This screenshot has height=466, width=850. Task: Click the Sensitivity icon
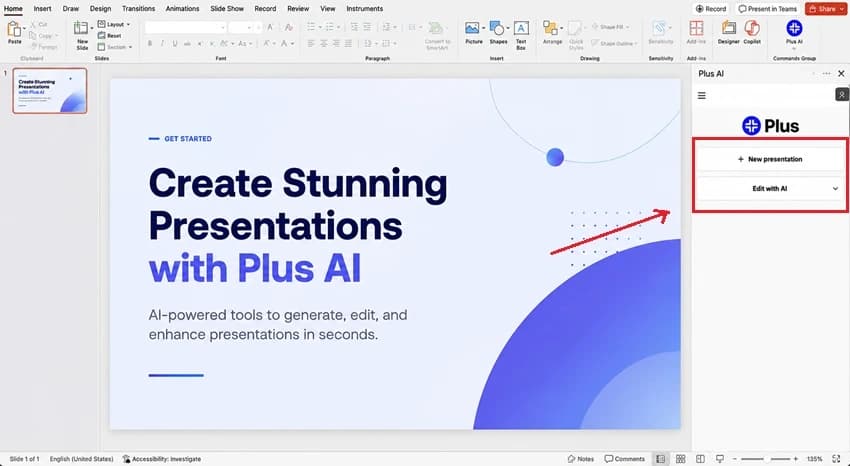point(660,28)
